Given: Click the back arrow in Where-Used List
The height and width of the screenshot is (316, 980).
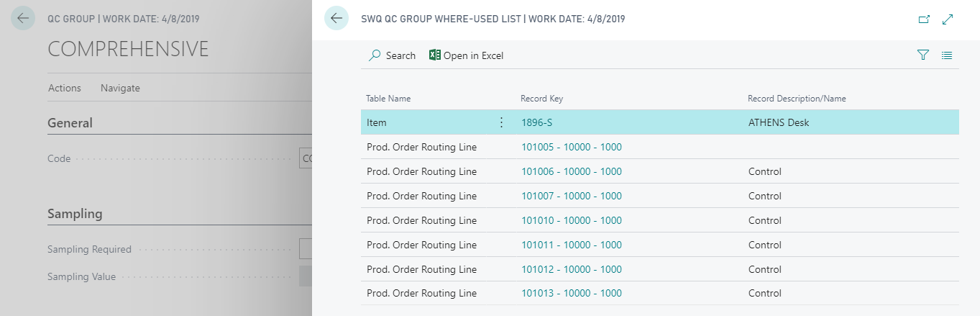Looking at the screenshot, I should click(x=336, y=19).
